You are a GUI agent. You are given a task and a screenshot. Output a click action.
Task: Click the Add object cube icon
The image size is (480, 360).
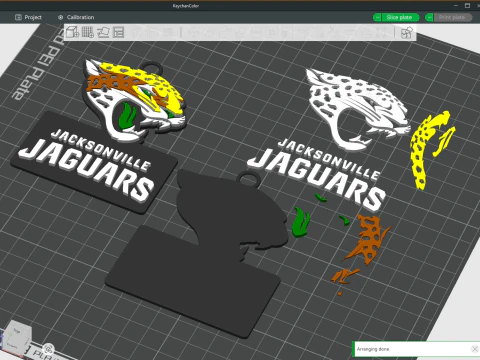[x=72, y=32]
